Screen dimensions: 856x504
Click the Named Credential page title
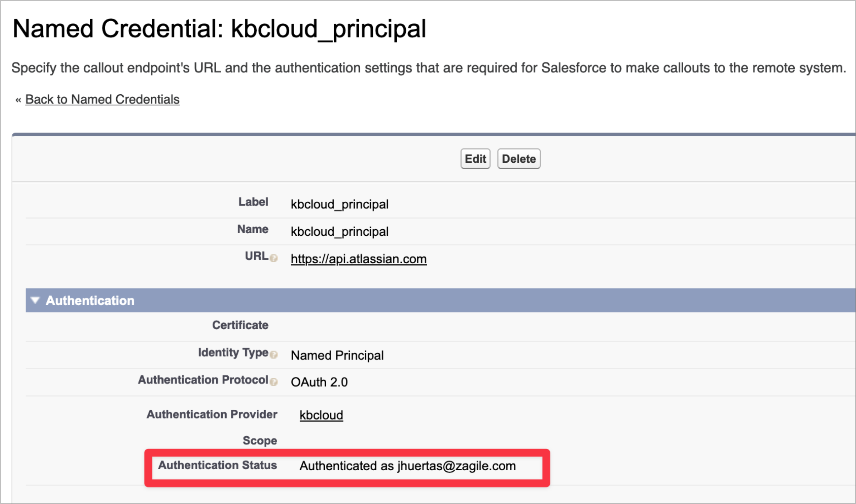click(219, 29)
